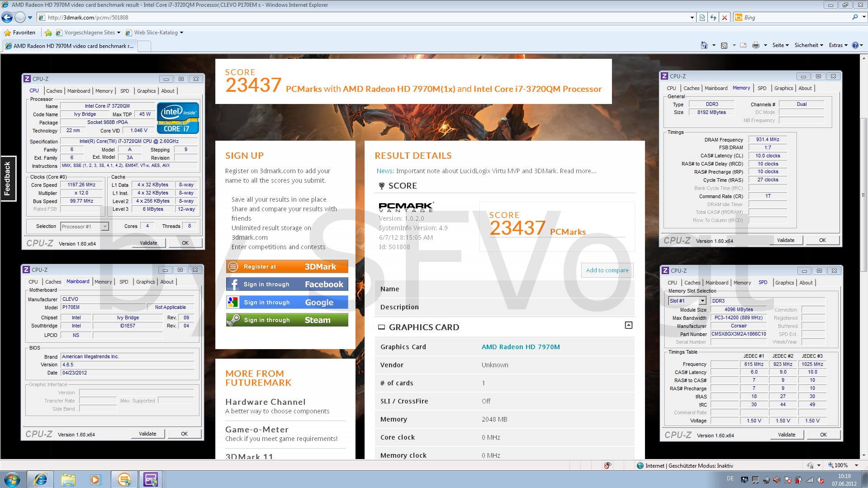Open the Home page icon in command bar
The image size is (868, 488).
704,45
